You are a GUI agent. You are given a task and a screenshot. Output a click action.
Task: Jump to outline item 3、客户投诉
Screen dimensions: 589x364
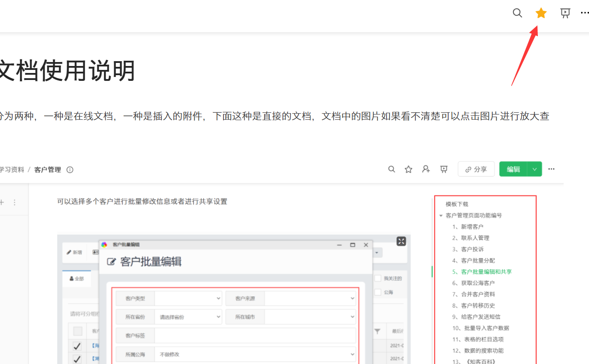click(468, 249)
